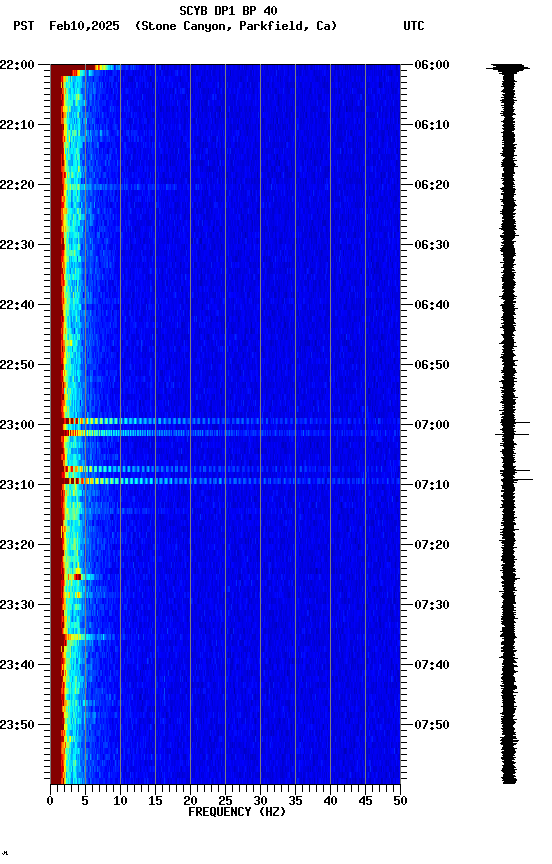Viewport: 552px width, 864px height.
Task: Click the title text "SCYB DP1 BP 40"
Action: click(228, 11)
